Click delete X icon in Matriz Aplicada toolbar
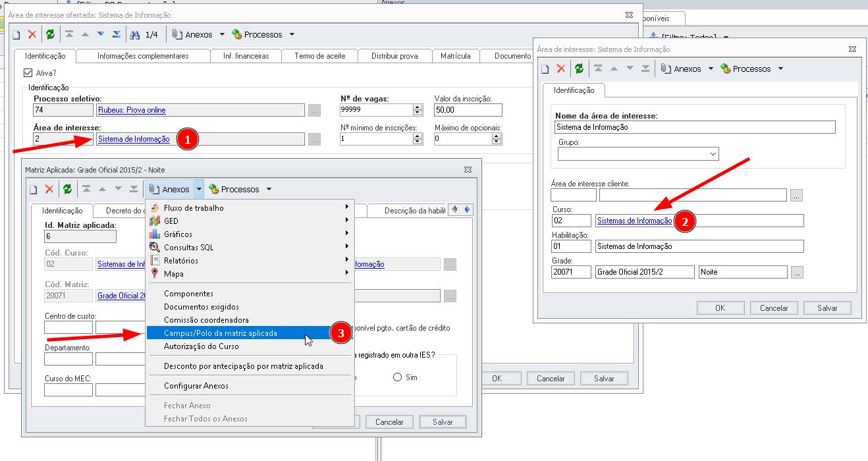This screenshot has height=461, width=868. coord(49,189)
